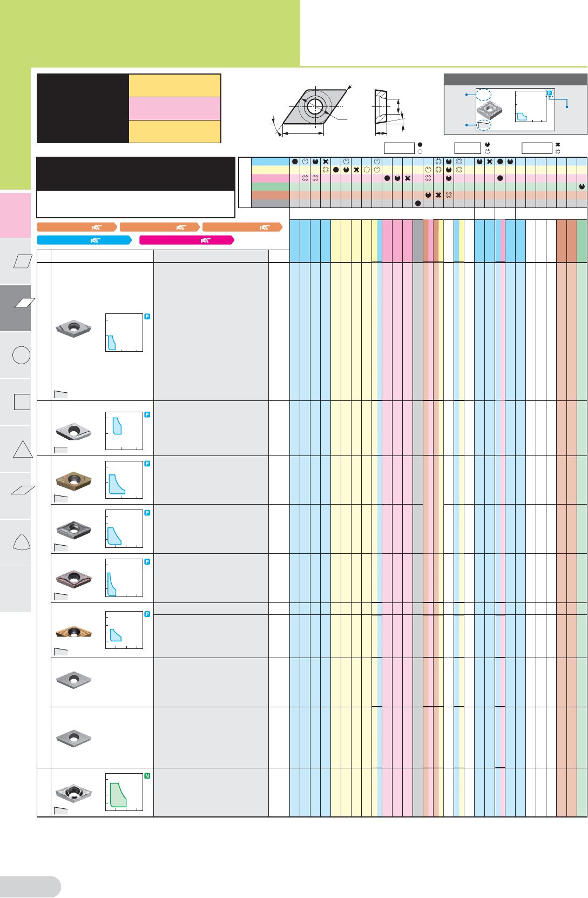The image size is (588, 898).
Task: Select the trigon insert shape tab
Action: click(15, 543)
